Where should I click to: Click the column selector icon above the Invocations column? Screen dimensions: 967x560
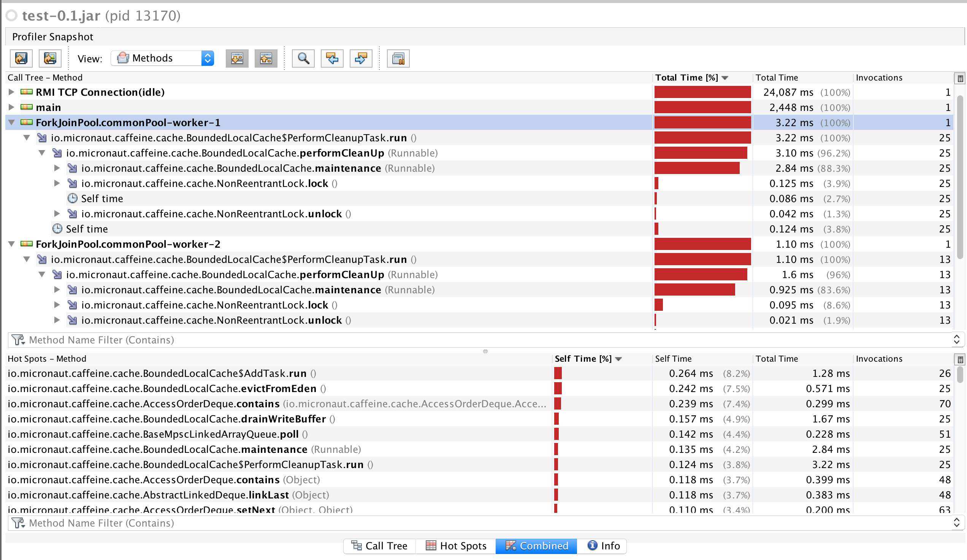961,78
